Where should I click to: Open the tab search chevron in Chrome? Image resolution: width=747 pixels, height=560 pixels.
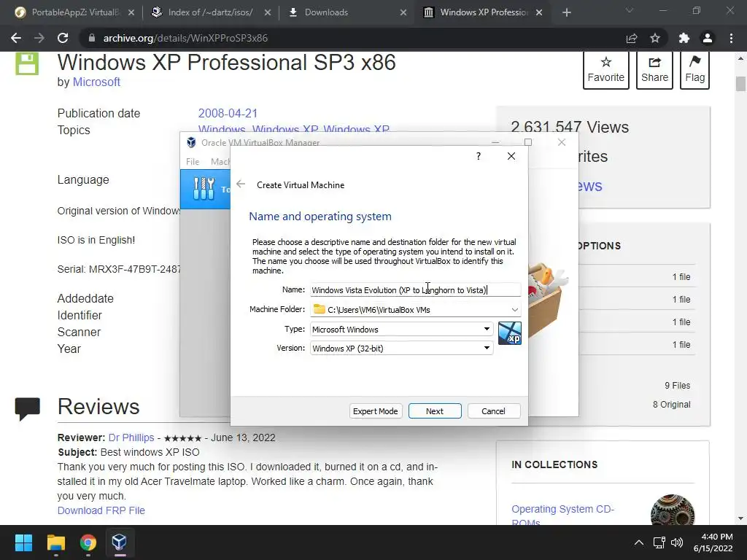click(630, 10)
